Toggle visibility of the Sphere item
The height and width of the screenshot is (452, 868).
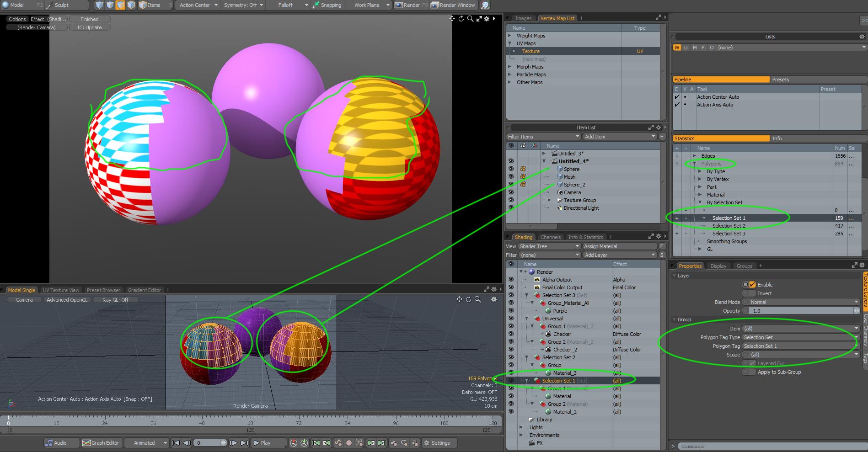coord(511,169)
